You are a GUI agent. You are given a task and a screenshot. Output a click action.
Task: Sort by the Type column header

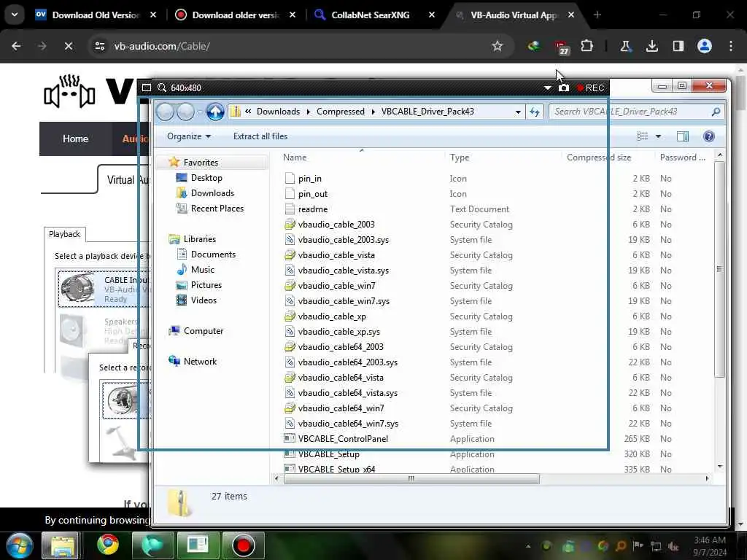460,157
